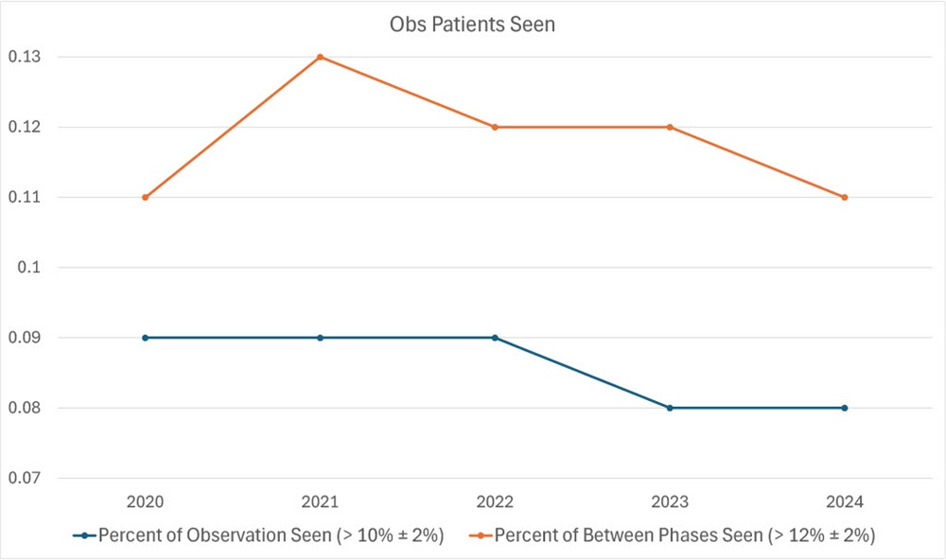Select the blue data point at 2023
This screenshot has height=560, width=946.
[670, 408]
